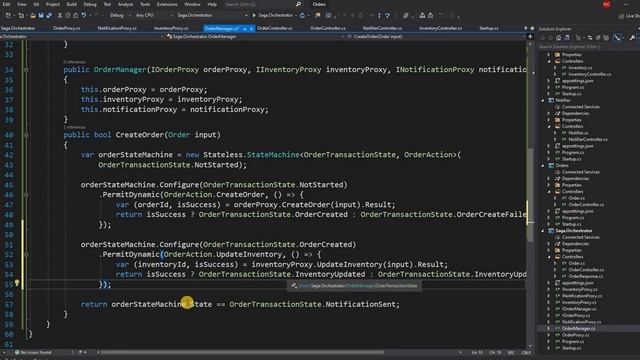Open the Build menu

[71, 4]
